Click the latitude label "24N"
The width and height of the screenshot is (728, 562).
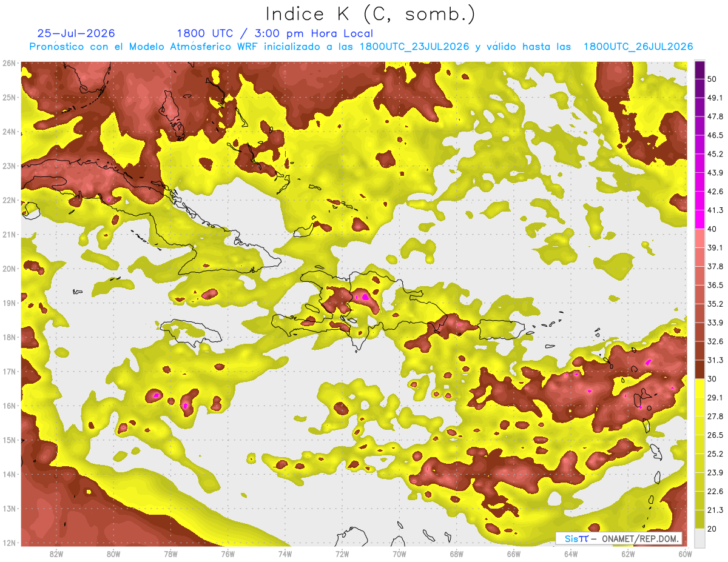click(x=9, y=132)
